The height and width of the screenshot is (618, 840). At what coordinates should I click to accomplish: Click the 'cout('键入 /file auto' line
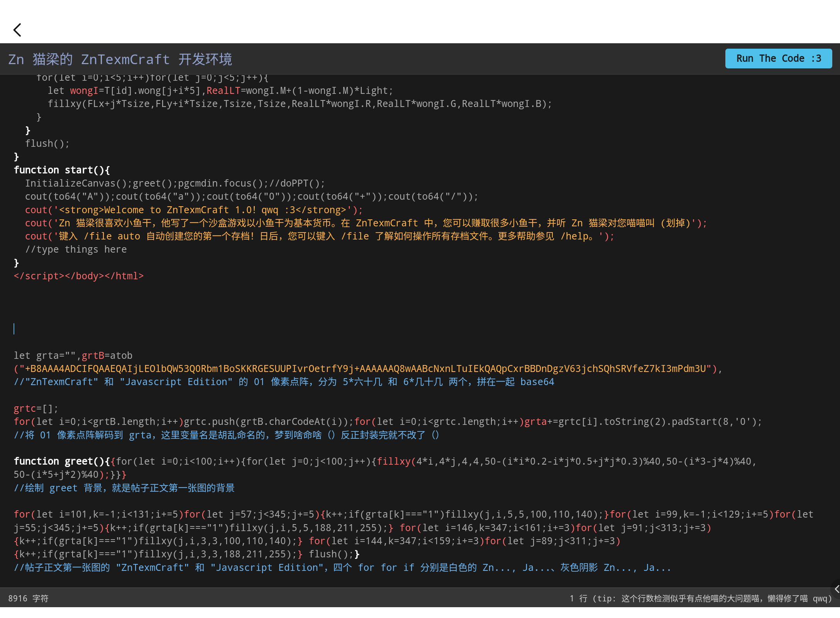click(320, 236)
